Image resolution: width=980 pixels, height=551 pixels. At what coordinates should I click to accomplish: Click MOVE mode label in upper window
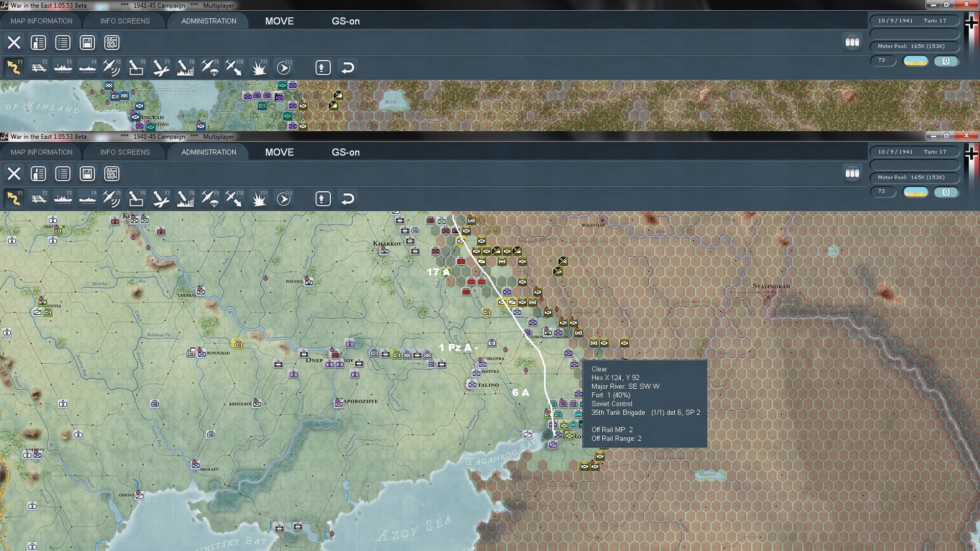click(x=279, y=21)
